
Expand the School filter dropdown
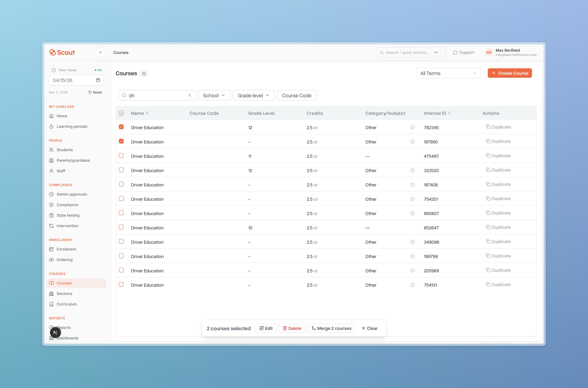214,96
